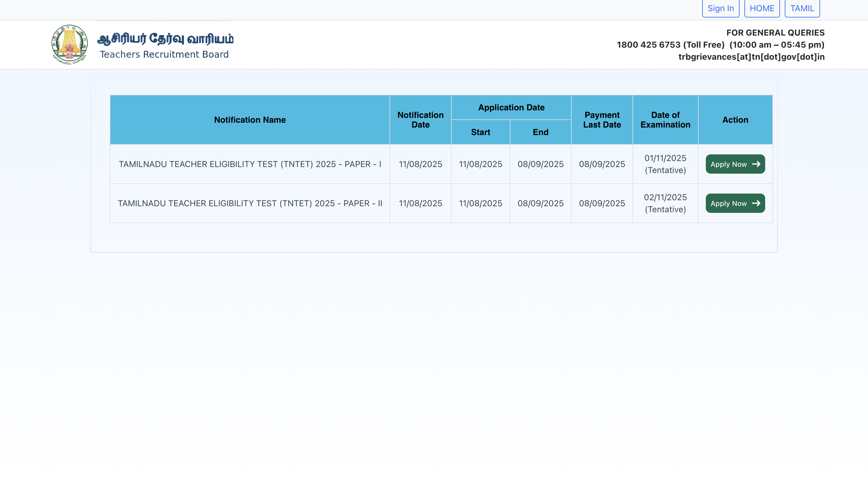
Task: Switch language to TAMIL
Action: coord(802,8)
